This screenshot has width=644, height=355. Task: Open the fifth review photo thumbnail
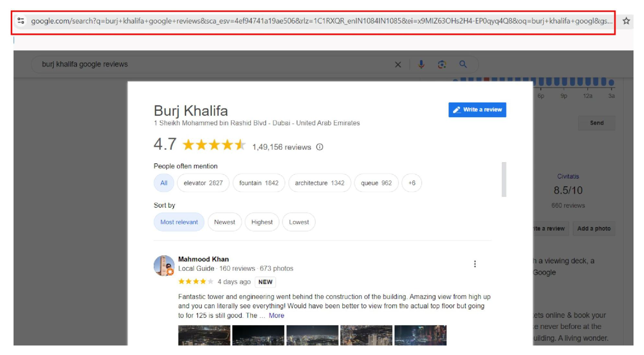pyautogui.click(x=420, y=335)
